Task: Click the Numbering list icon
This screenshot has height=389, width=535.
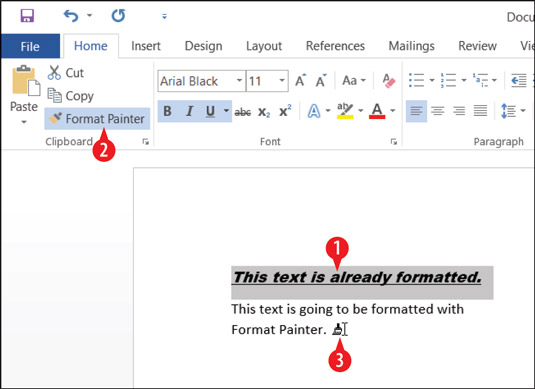Action: (x=448, y=81)
